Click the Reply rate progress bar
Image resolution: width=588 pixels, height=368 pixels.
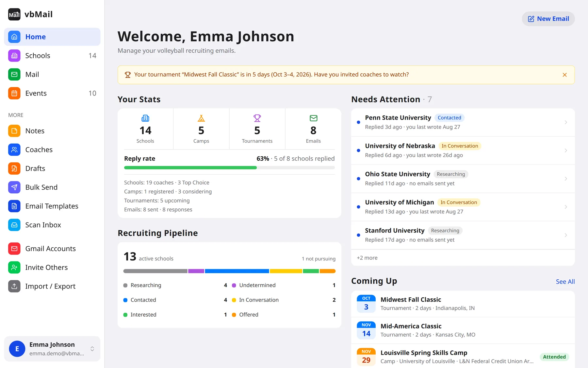tap(229, 168)
